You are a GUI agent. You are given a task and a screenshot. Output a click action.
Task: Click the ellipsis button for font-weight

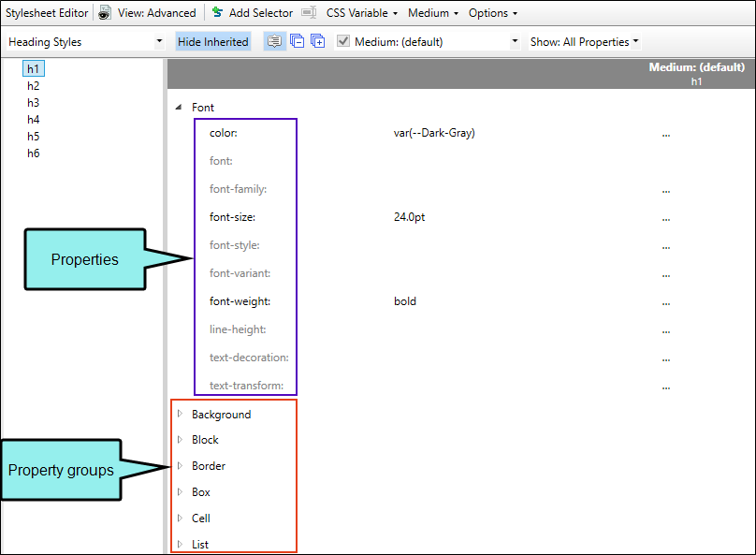pos(666,302)
